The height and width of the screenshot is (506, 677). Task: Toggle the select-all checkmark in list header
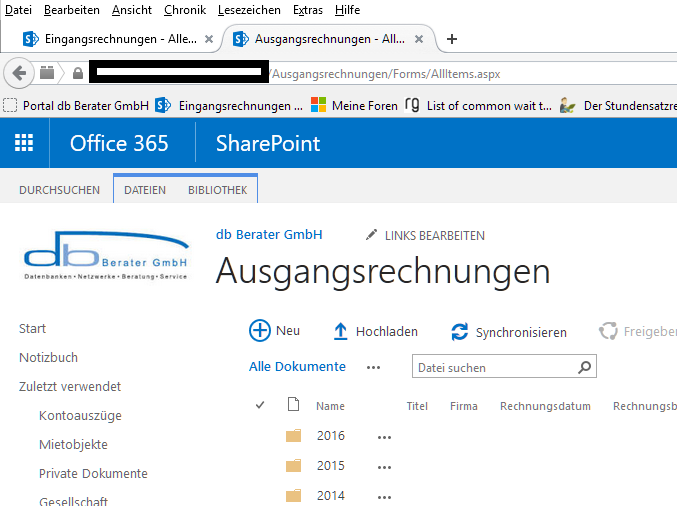(x=260, y=405)
